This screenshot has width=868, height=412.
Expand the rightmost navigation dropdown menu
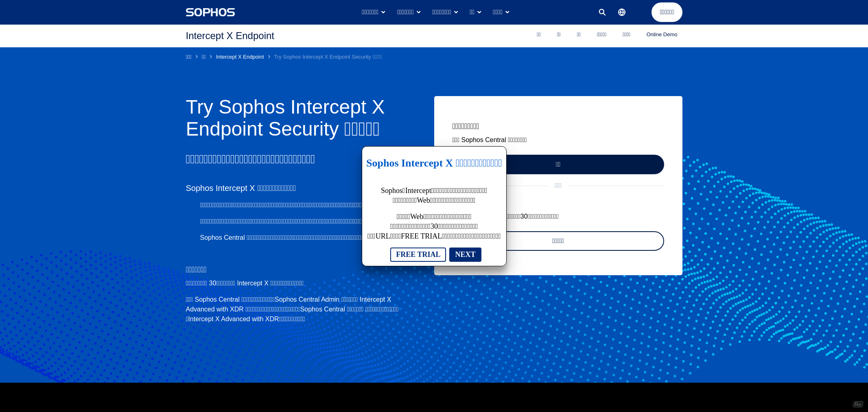point(501,12)
